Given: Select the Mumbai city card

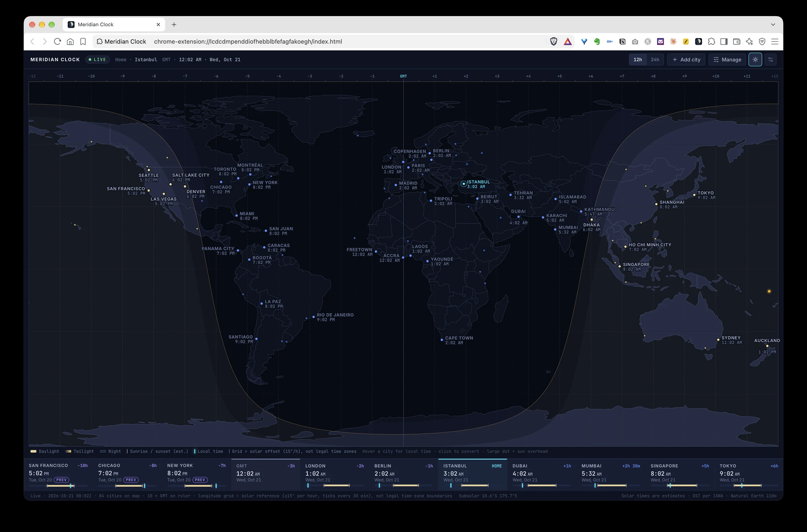Looking at the screenshot, I should point(610,474).
